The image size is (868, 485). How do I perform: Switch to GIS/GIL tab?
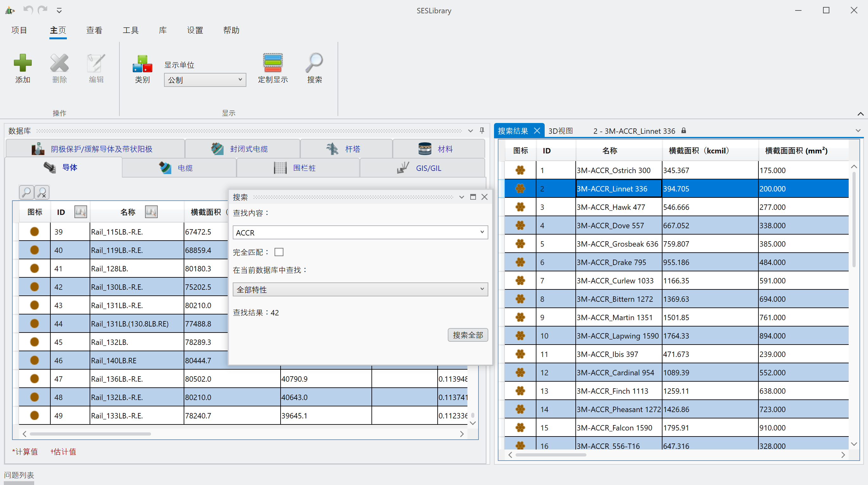tap(422, 168)
